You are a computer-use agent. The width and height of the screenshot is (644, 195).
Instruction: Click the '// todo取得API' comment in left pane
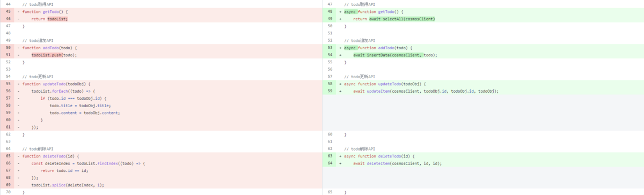[x=38, y=4]
